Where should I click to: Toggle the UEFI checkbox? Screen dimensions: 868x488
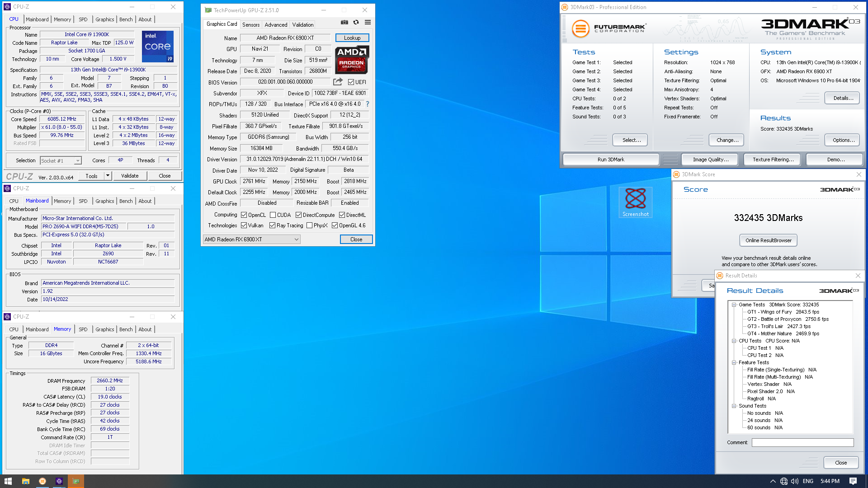pyautogui.click(x=351, y=82)
